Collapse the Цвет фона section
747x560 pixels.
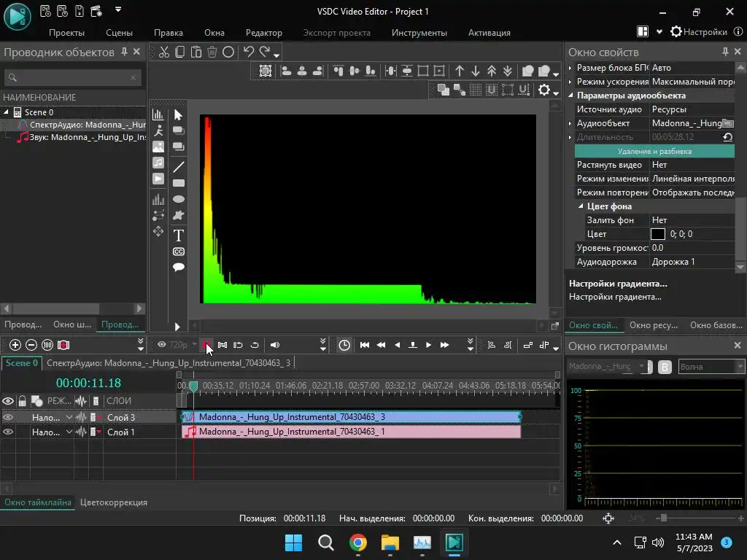click(x=581, y=206)
